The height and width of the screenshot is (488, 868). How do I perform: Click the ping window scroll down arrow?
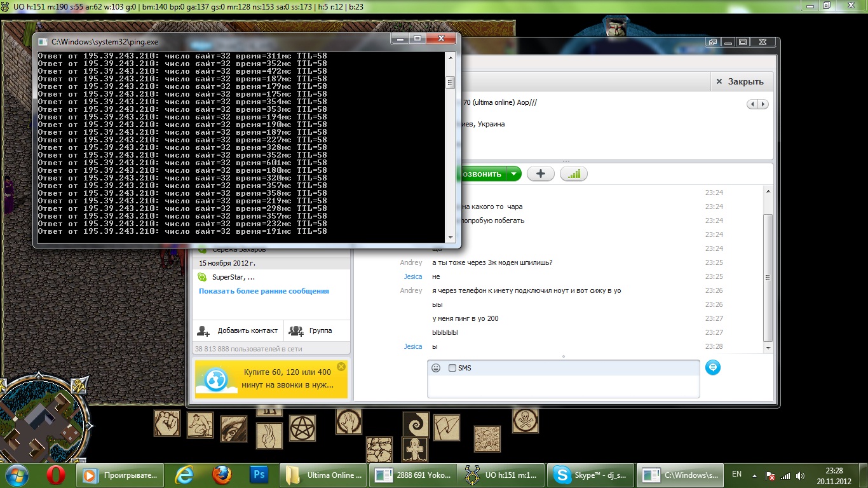pos(451,237)
